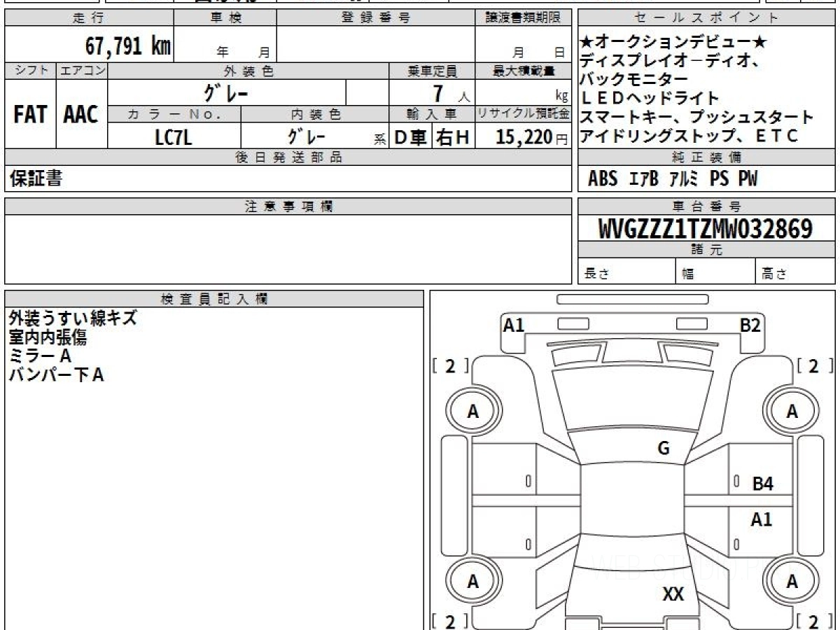
Task: Click the recycle deposit amount 15,220円
Action: (532, 137)
